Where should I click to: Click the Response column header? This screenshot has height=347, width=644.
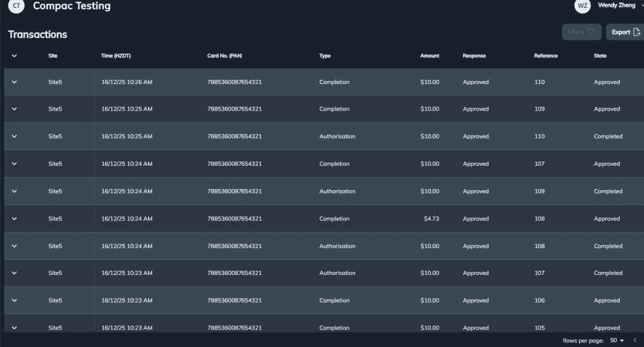(474, 56)
